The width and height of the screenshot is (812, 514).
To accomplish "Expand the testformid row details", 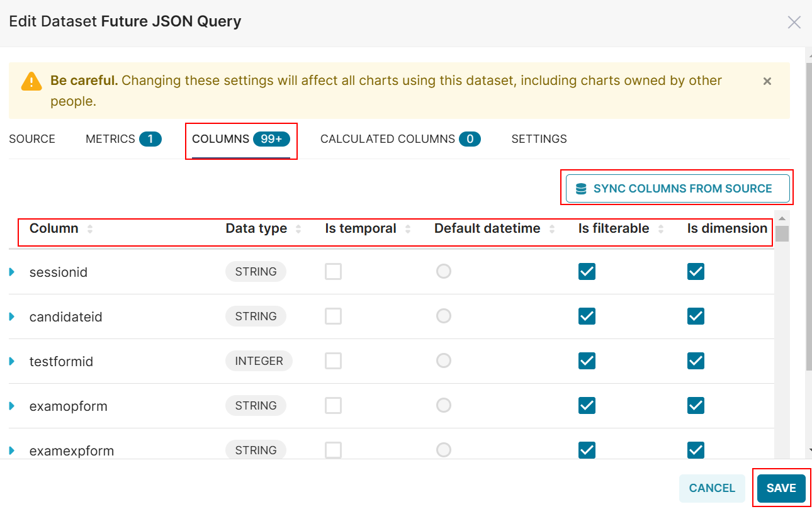I will [x=12, y=362].
